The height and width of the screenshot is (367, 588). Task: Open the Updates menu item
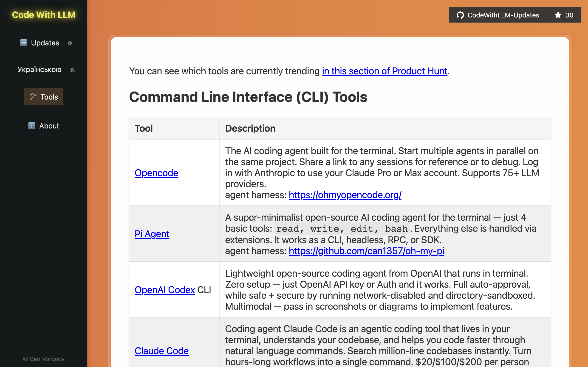[x=45, y=43]
